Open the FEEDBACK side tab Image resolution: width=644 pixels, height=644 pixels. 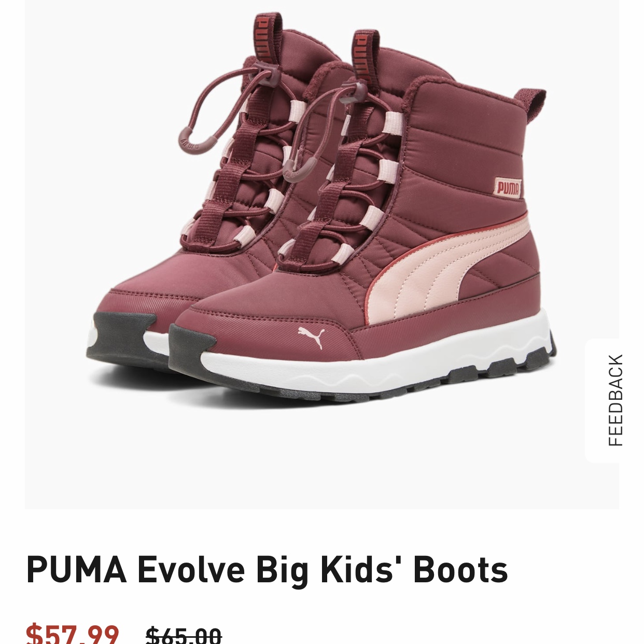tap(615, 400)
